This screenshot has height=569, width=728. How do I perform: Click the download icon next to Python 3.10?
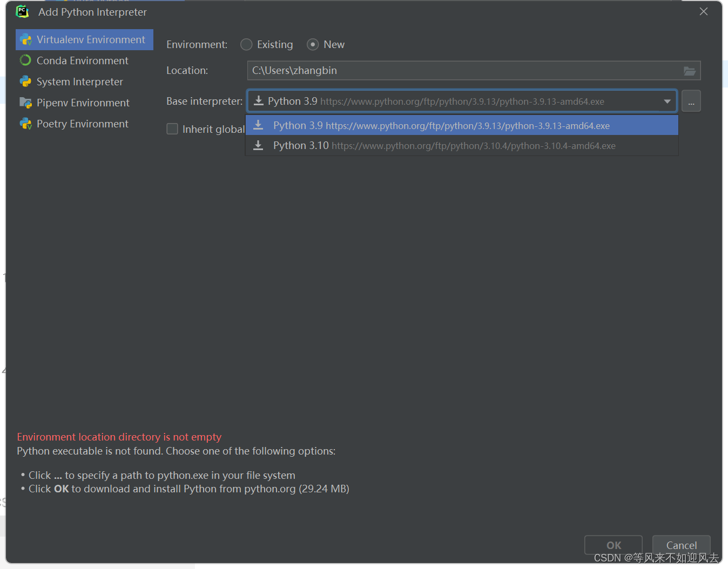click(x=258, y=145)
